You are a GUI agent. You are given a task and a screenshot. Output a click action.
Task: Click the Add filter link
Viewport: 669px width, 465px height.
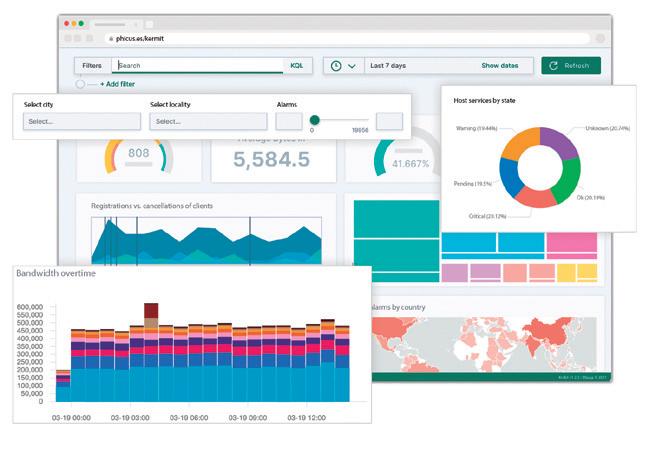[x=118, y=84]
